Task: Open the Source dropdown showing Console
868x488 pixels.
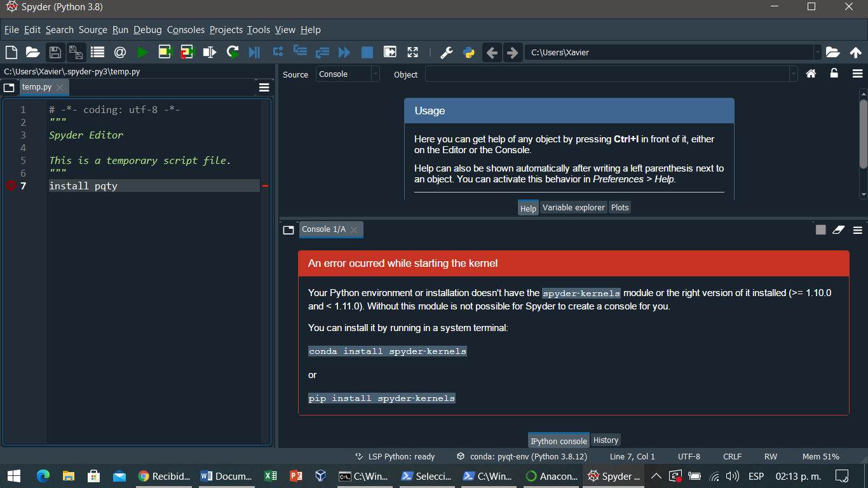Action: tap(348, 74)
